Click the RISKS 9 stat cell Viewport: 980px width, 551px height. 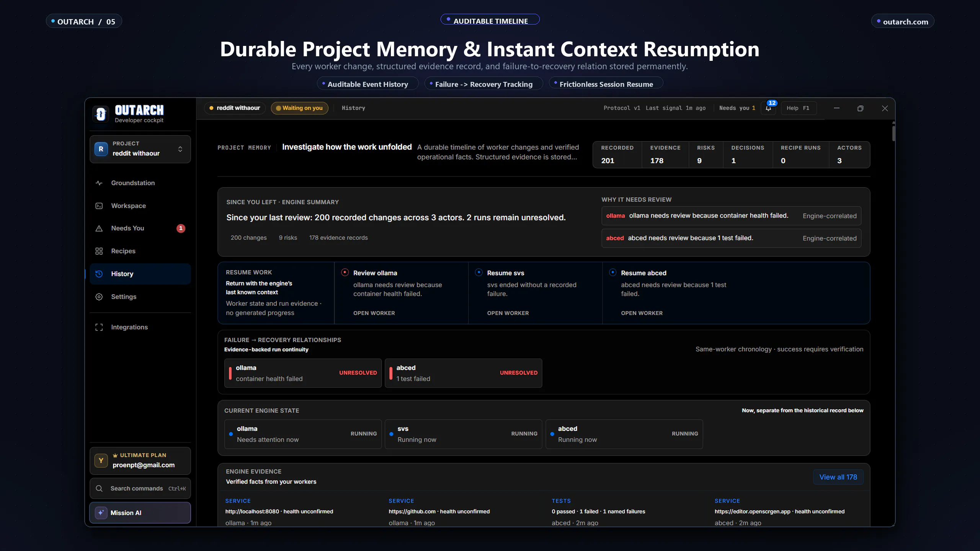[706, 155]
